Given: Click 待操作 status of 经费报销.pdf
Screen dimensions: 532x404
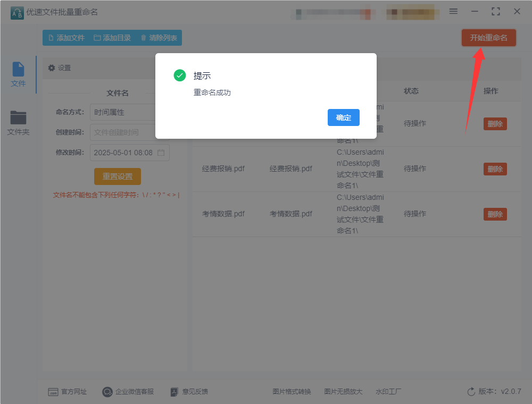Looking at the screenshot, I should [414, 169].
